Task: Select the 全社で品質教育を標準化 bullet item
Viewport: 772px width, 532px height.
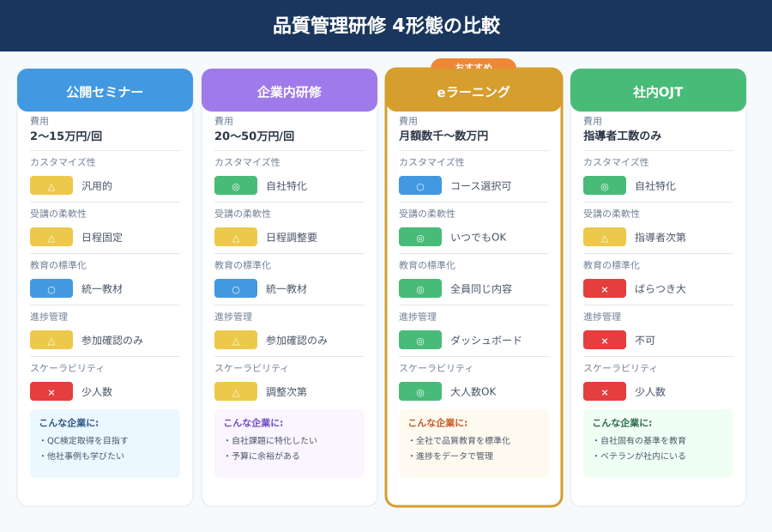Action: (461, 440)
